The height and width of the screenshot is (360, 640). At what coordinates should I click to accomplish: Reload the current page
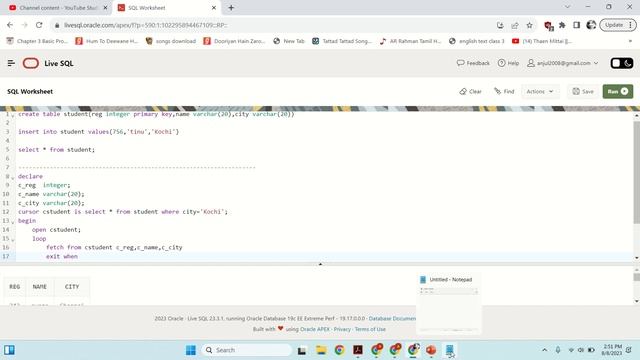point(39,25)
